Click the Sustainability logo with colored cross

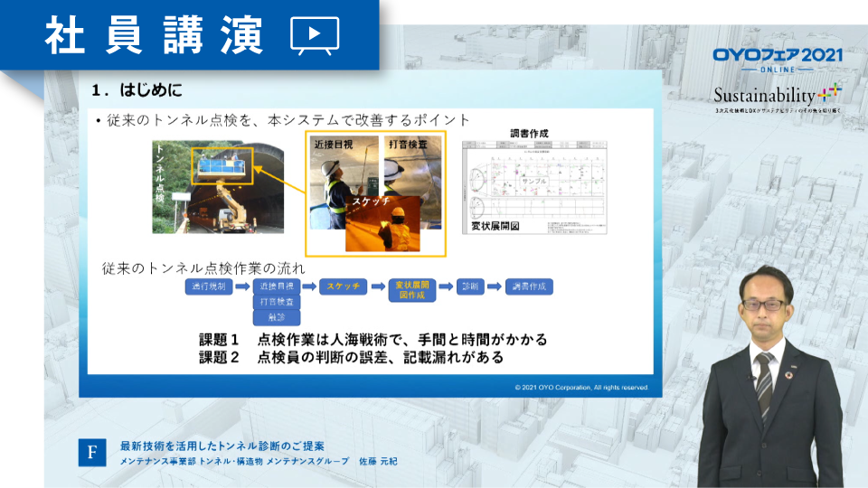tap(777, 94)
